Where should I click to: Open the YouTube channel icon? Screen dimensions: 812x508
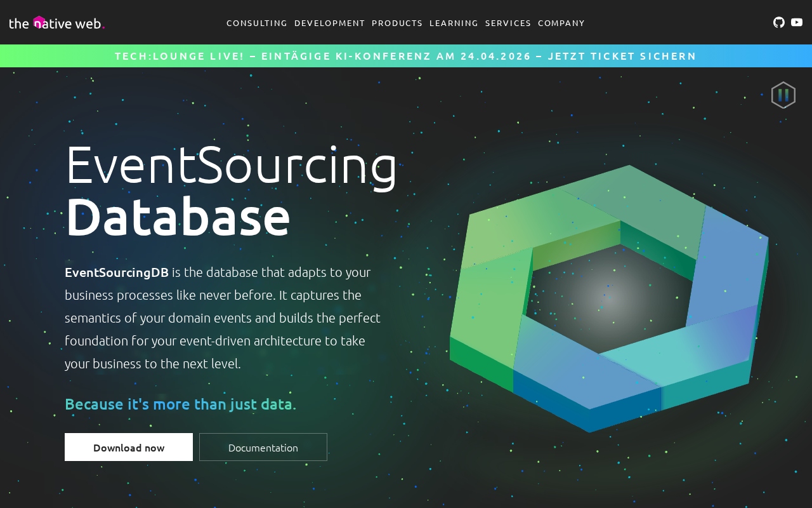click(797, 22)
